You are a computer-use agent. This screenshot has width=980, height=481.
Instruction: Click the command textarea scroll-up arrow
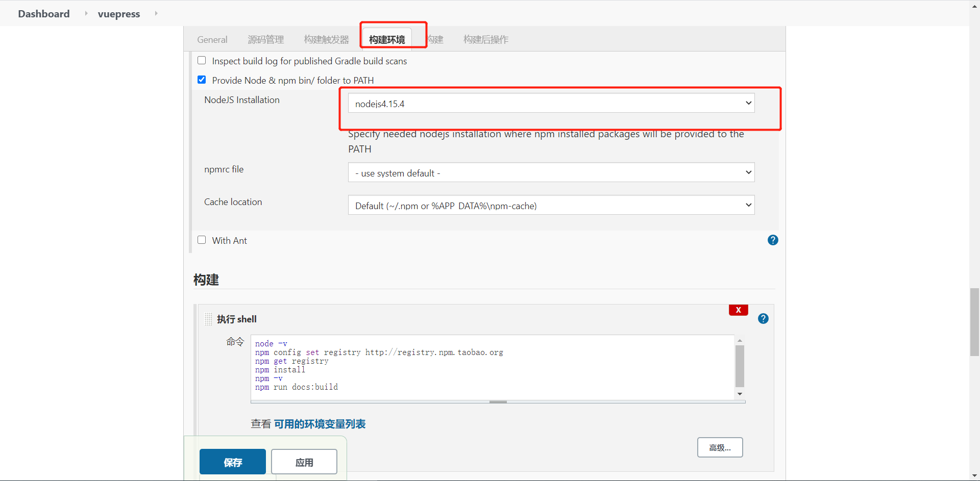pyautogui.click(x=740, y=340)
